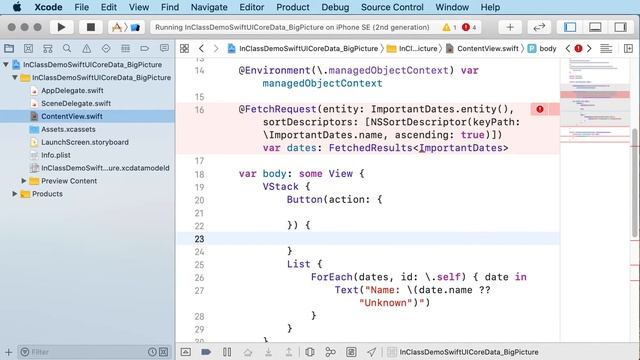Open the Navigate menu
This screenshot has height=360, width=640.
pos(209,7)
